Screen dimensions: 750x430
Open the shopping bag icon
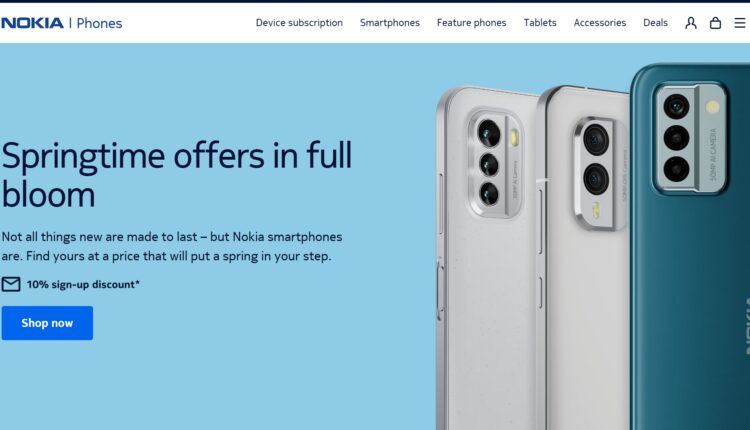(x=715, y=23)
